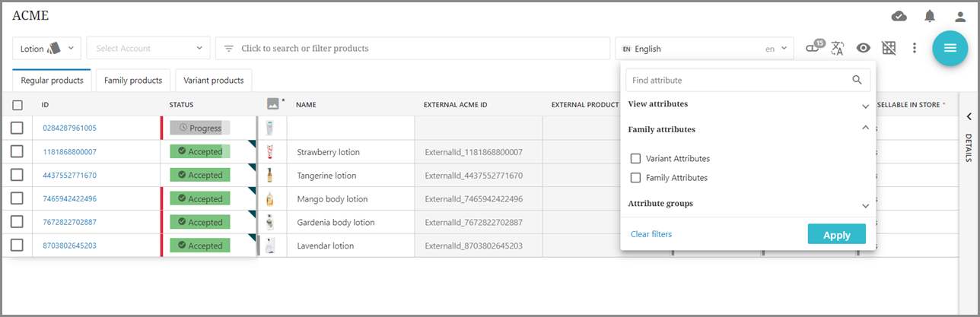Image resolution: width=980 pixels, height=317 pixels.
Task: Click the Find attribute search field
Action: [x=738, y=80]
